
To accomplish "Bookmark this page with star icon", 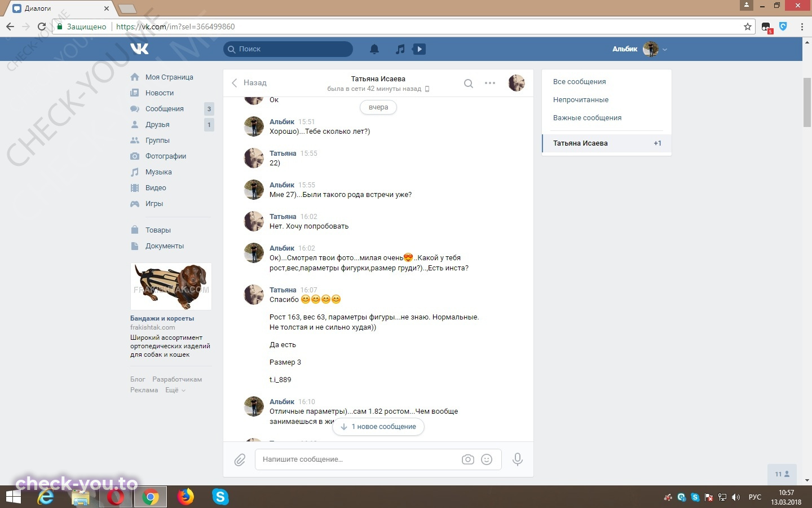I will (748, 27).
